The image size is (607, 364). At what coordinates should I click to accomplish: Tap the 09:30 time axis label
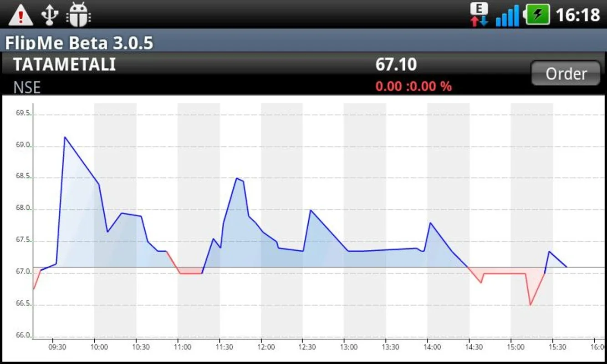click(57, 347)
